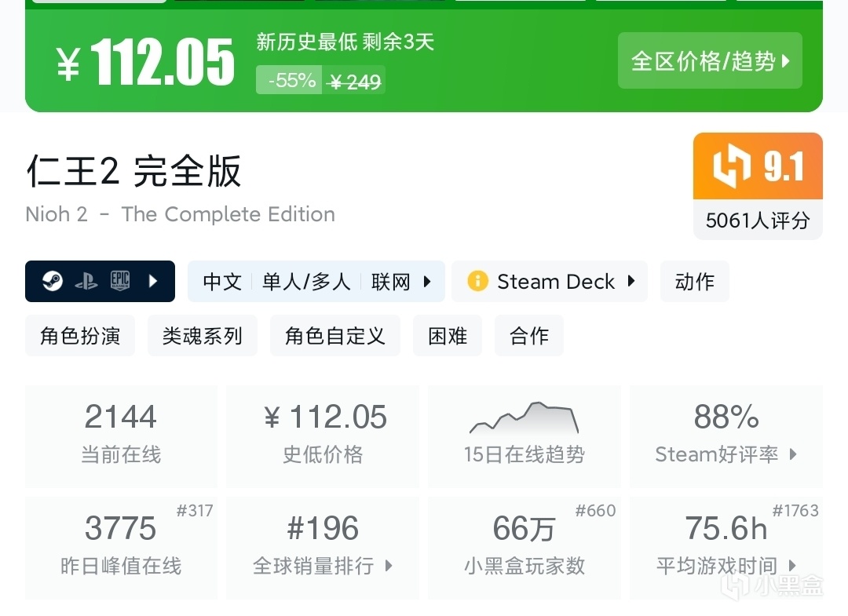Image resolution: width=848 pixels, height=616 pixels.
Task: Select the 角色扮演 tag
Action: (x=80, y=336)
